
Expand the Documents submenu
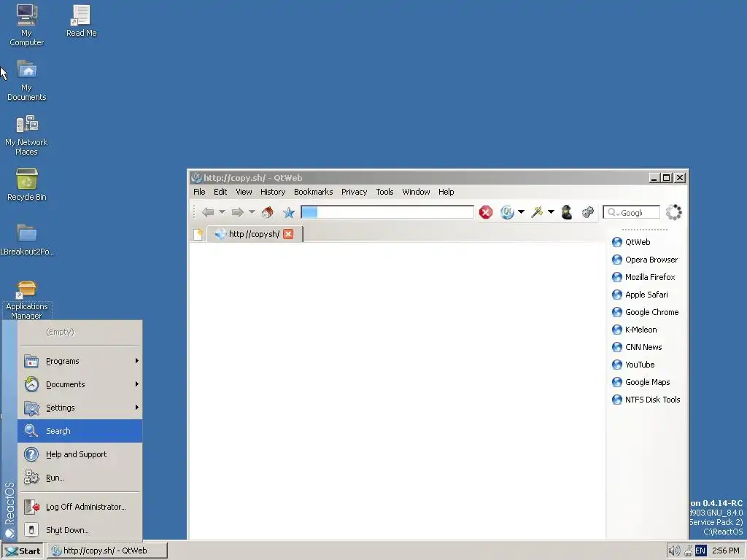pyautogui.click(x=80, y=384)
